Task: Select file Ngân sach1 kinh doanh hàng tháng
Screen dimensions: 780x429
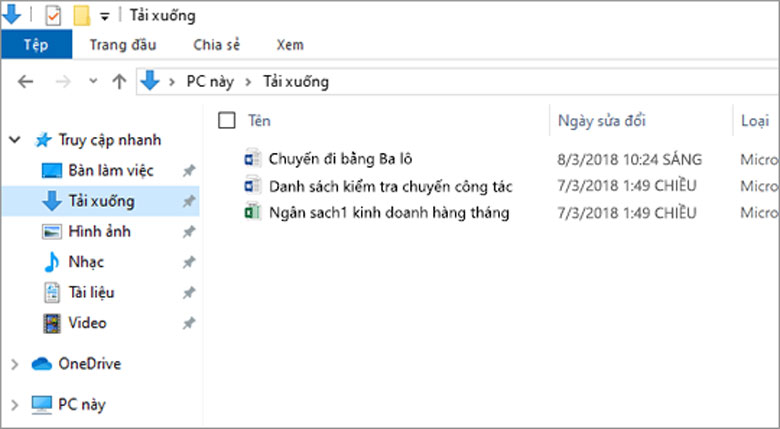Action: tap(389, 213)
